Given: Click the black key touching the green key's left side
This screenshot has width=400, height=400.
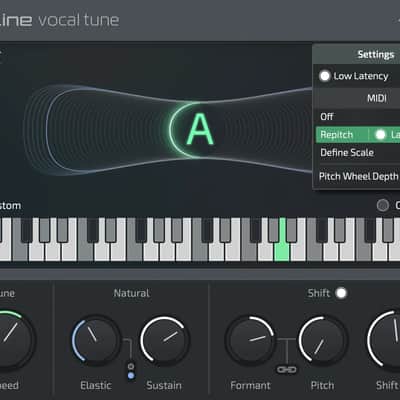Looking at the screenshot, I should pos(273,230).
